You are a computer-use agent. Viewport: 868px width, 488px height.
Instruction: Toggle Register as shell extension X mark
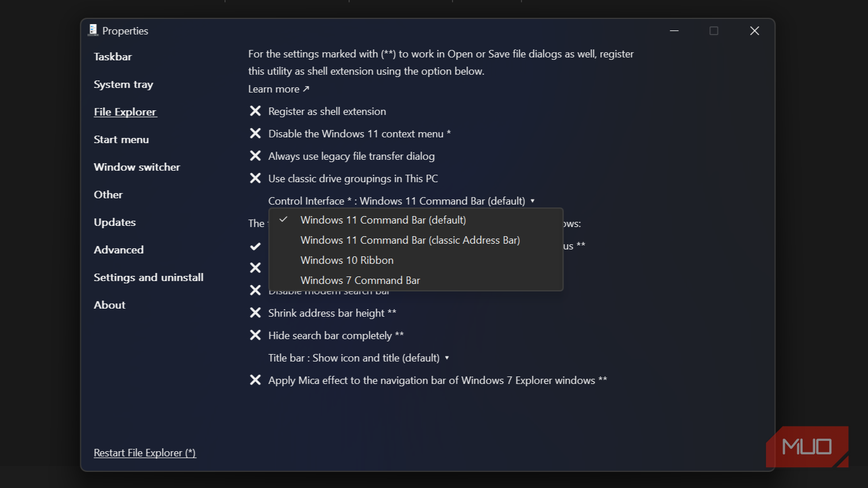coord(256,111)
